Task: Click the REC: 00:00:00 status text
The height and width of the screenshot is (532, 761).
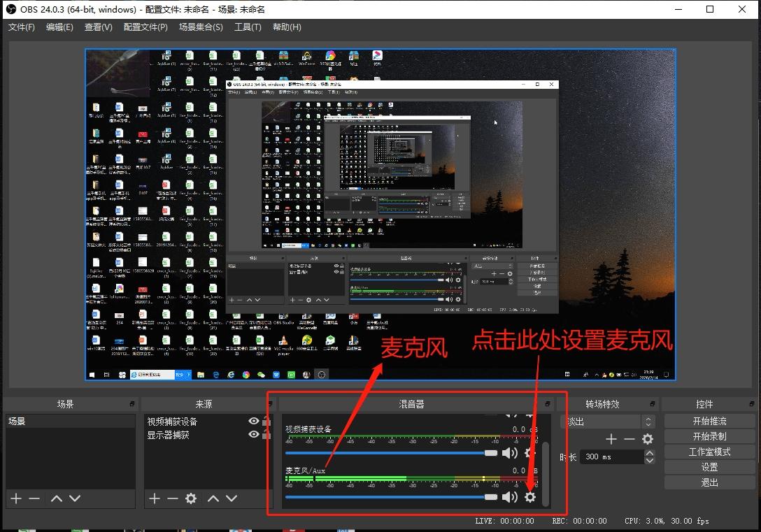Action: pyautogui.click(x=579, y=521)
